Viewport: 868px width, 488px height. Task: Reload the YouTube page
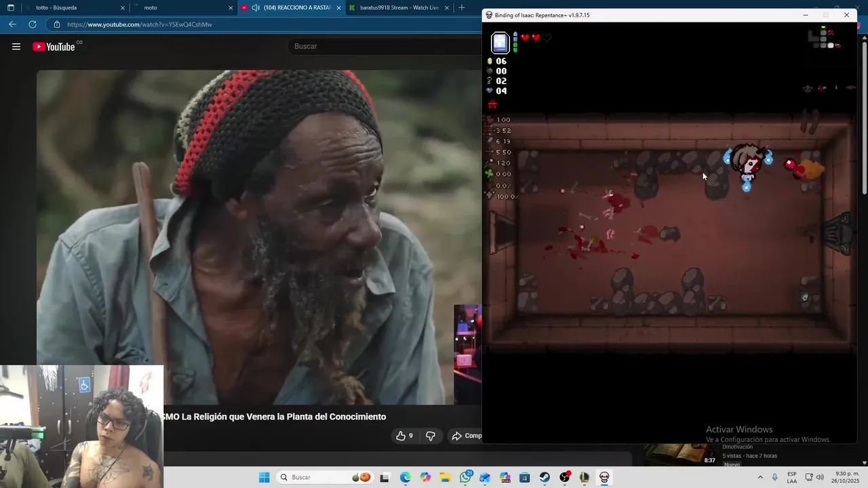[32, 24]
